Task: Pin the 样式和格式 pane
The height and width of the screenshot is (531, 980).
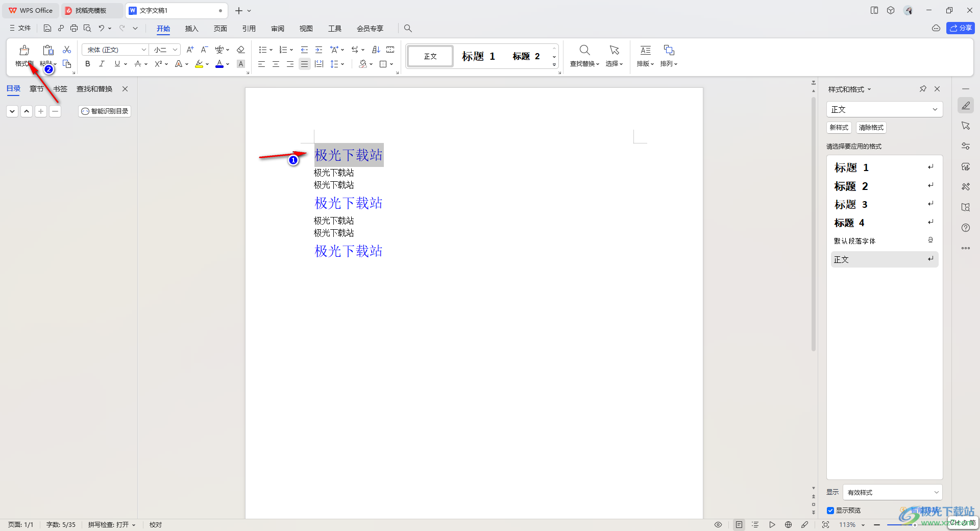Action: click(923, 89)
